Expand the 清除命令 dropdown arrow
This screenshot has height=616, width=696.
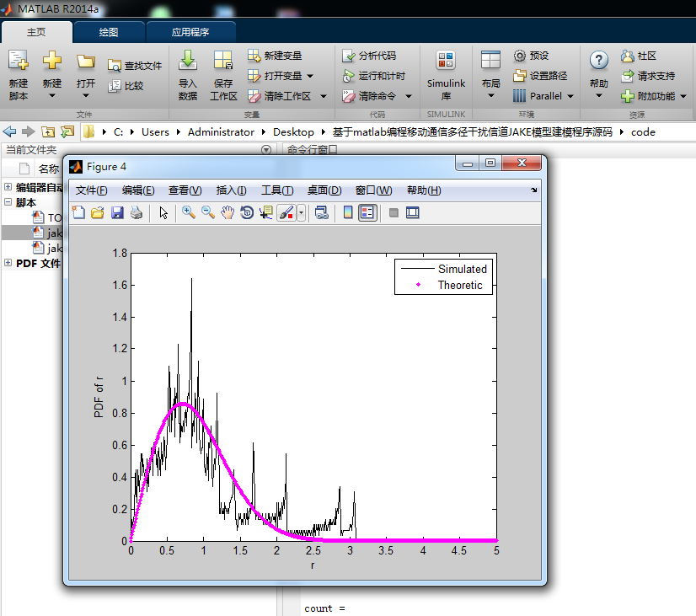click(409, 96)
